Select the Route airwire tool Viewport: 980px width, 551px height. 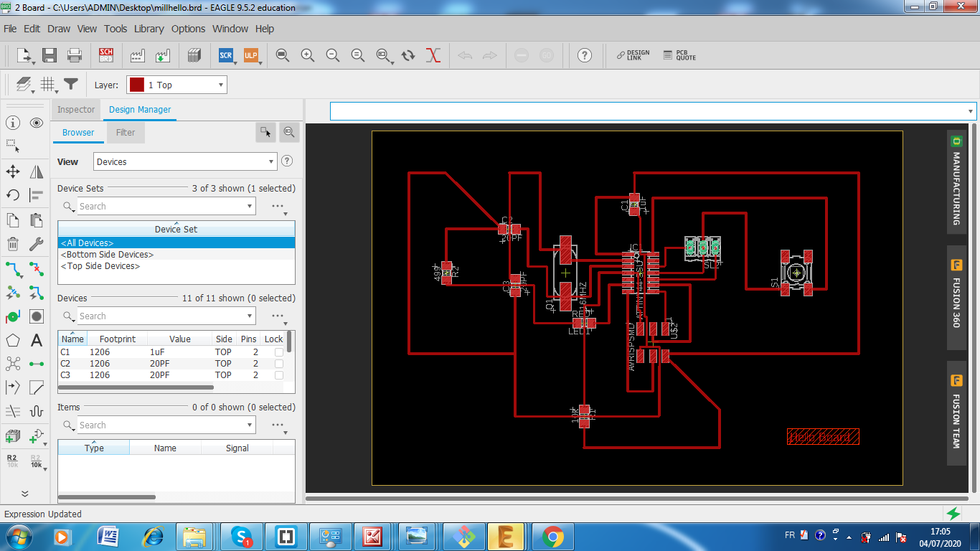click(x=13, y=269)
